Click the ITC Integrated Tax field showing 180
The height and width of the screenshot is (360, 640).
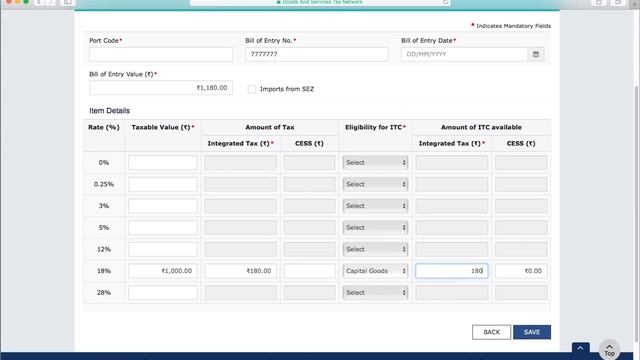pyautogui.click(x=451, y=271)
